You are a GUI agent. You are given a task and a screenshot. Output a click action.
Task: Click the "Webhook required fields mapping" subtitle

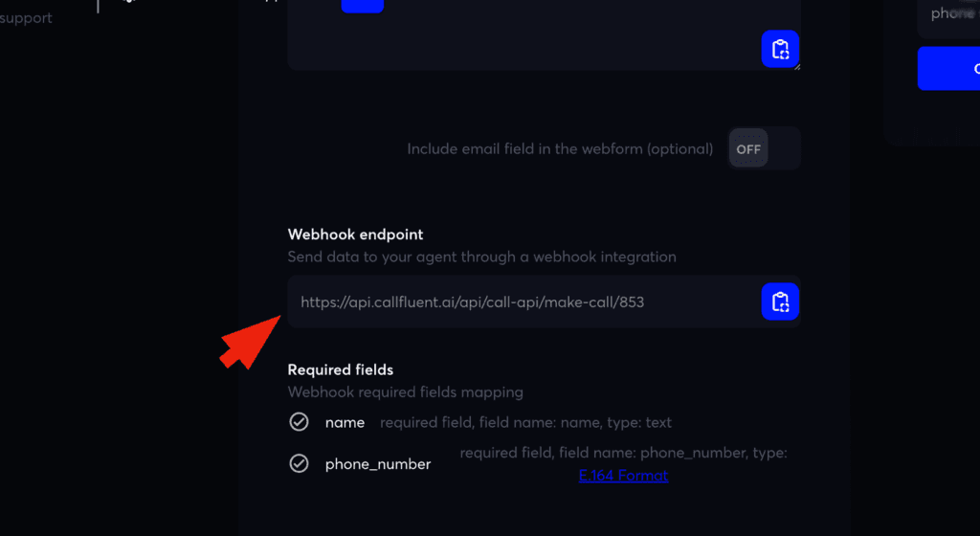coord(406,392)
